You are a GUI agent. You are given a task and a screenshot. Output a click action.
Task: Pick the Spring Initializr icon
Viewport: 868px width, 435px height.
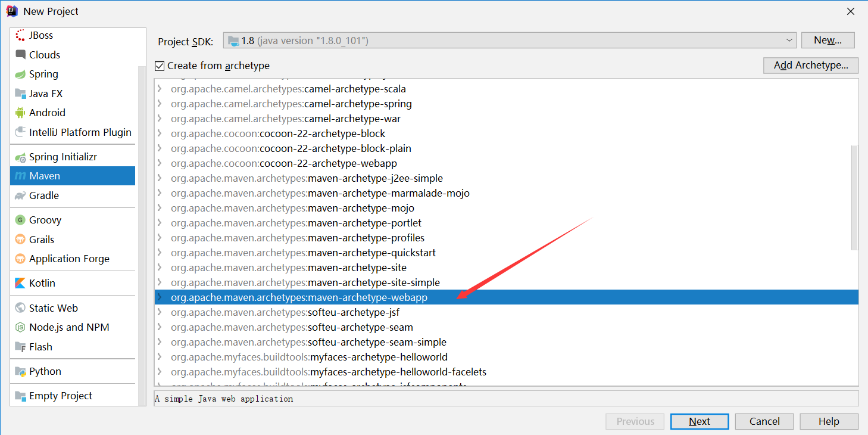point(20,157)
